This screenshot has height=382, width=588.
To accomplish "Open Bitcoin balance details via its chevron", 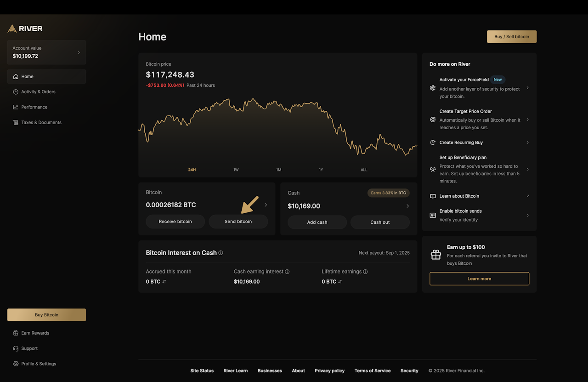I will click(x=266, y=205).
